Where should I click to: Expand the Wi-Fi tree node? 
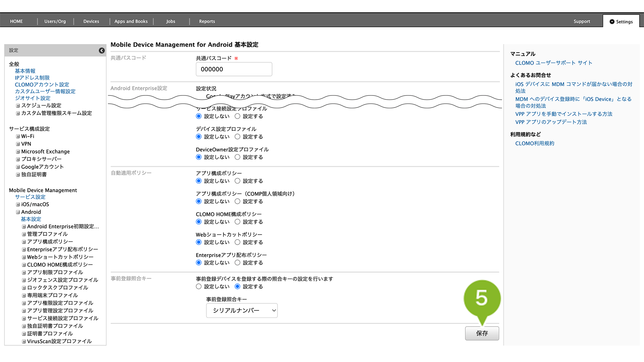18,136
